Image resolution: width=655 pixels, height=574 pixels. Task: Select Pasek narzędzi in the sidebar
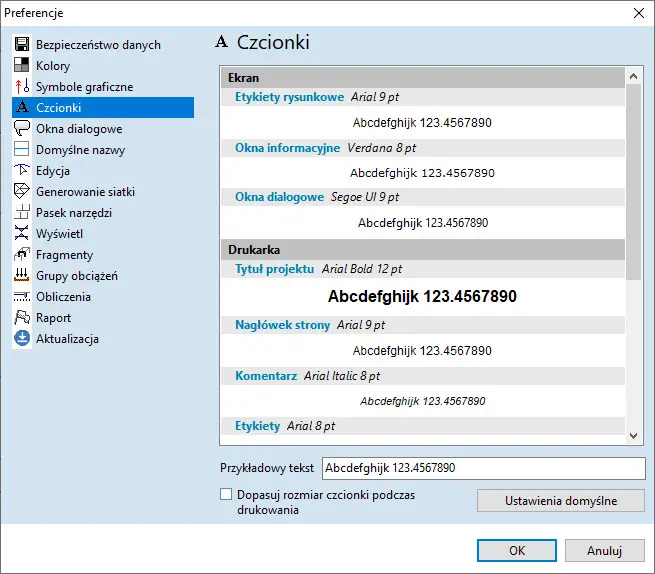click(73, 213)
